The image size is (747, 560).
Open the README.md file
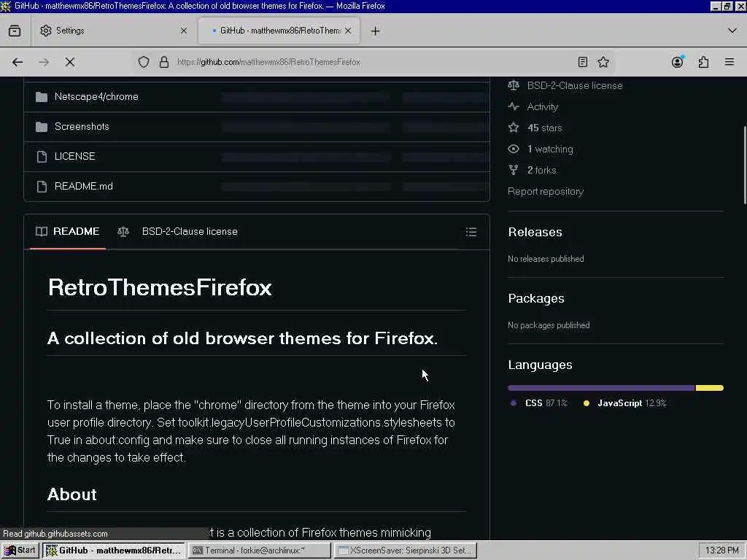tap(84, 187)
